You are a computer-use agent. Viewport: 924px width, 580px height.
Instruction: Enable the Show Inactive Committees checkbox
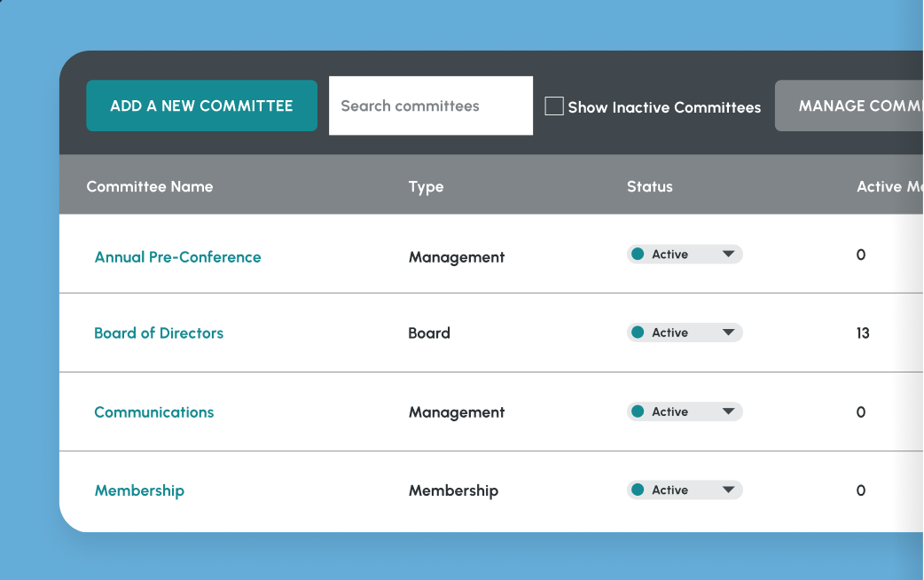[x=554, y=106]
